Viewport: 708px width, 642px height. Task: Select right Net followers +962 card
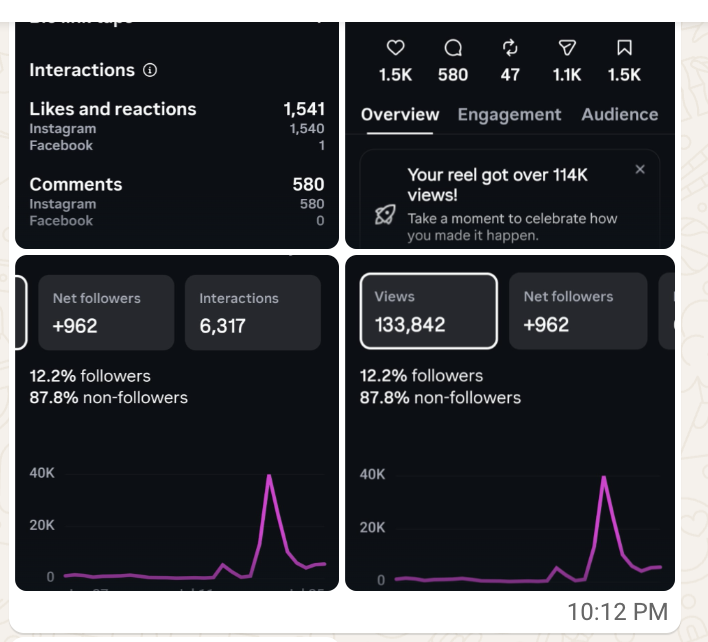pyautogui.click(x=578, y=311)
